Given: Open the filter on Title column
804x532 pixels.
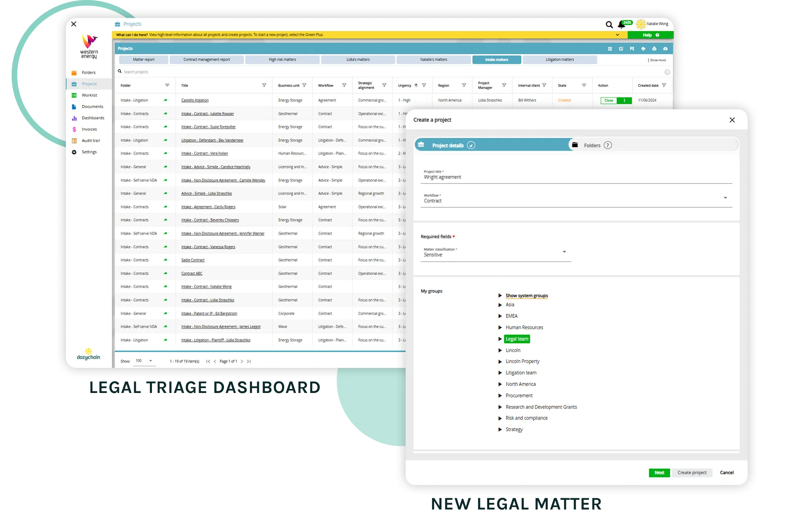Looking at the screenshot, I should tap(264, 85).
